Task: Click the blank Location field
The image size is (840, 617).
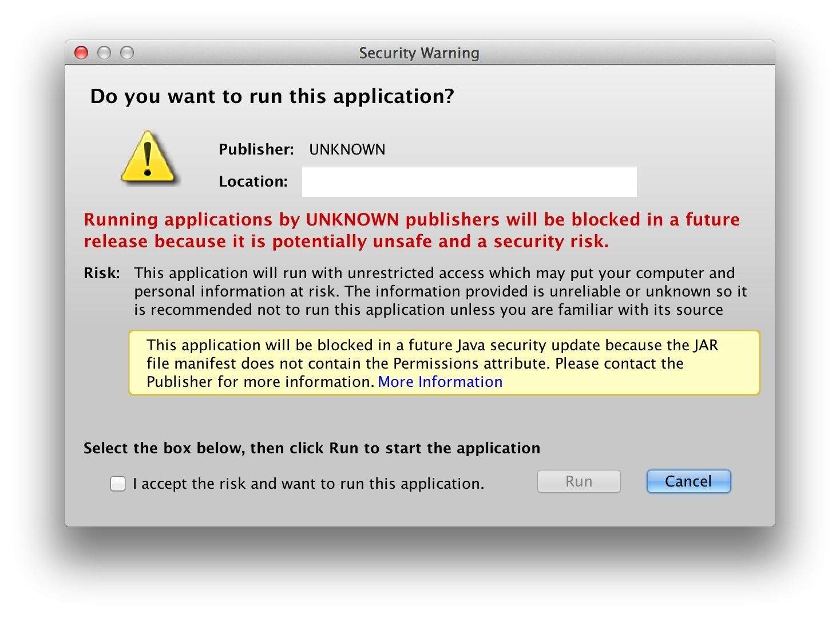Action: [469, 182]
